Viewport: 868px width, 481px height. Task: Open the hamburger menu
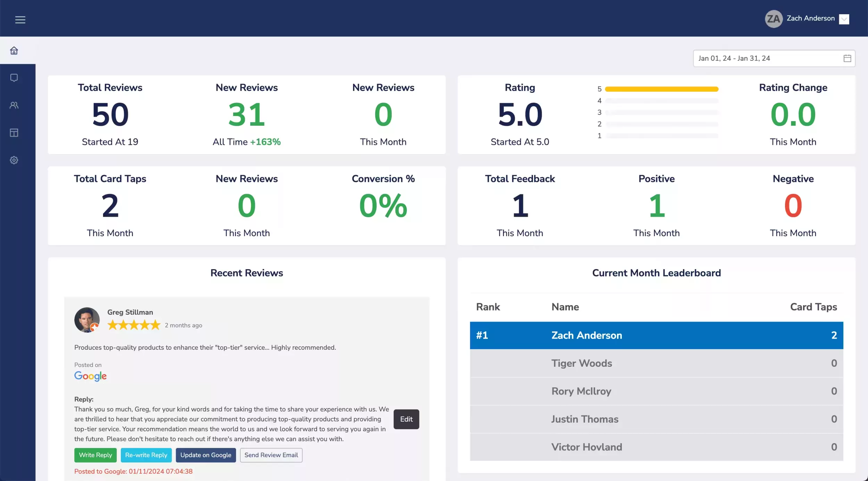pyautogui.click(x=20, y=20)
